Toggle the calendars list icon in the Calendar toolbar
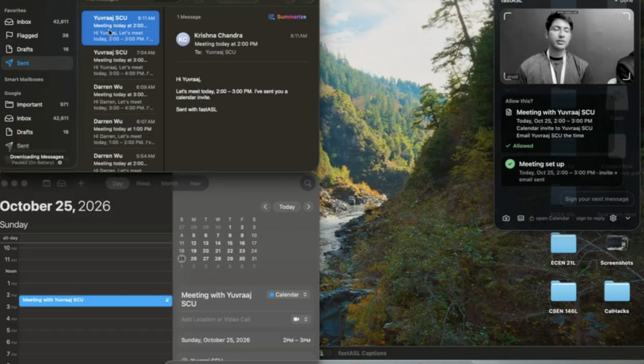Screen dimensions: 644x364 [46, 184]
